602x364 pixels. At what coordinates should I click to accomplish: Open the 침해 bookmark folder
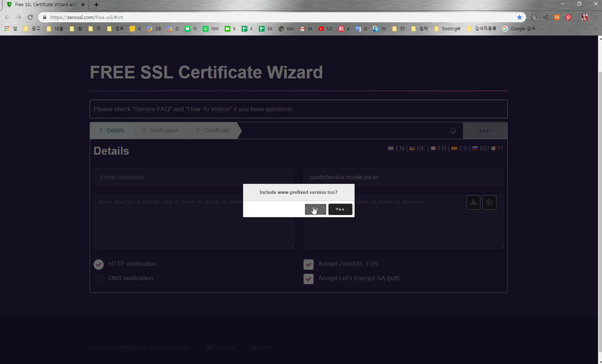[419, 28]
